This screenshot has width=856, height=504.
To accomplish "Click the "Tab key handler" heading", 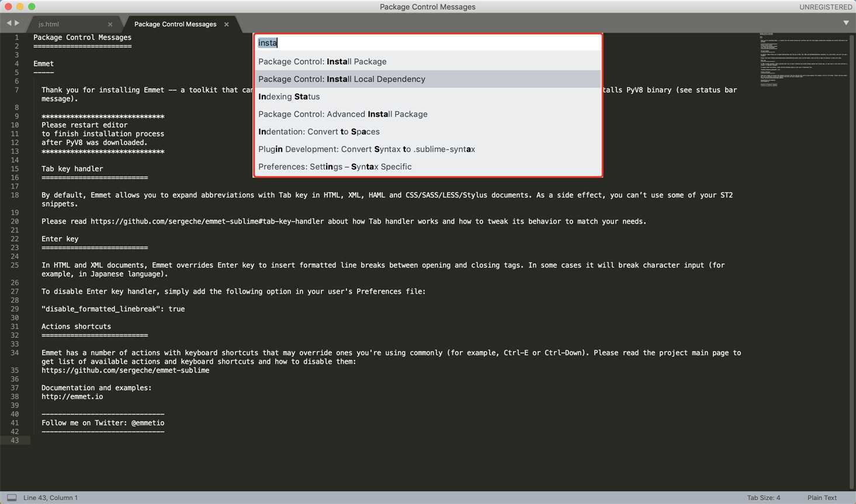I will click(72, 169).
